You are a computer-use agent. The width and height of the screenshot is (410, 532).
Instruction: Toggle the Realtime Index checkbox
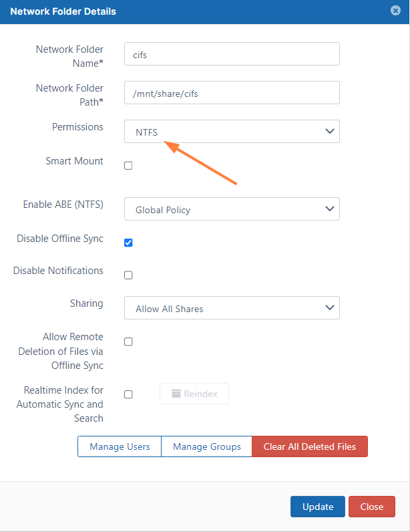128,394
